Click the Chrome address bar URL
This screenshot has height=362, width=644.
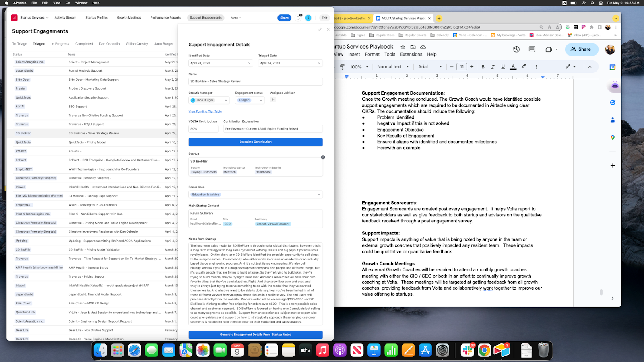tap(407, 27)
